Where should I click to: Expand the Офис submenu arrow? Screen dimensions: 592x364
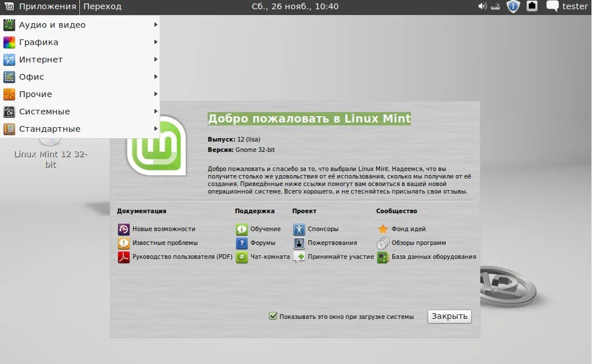coord(156,77)
